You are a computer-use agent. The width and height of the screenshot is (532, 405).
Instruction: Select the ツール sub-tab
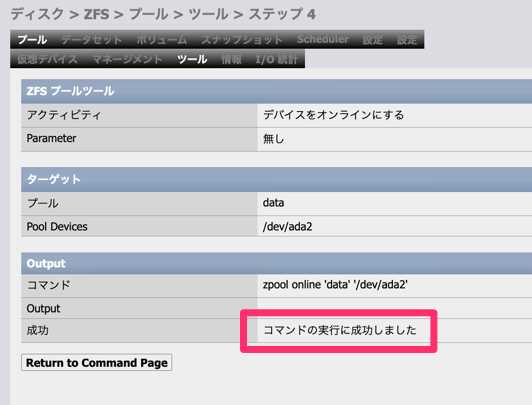point(192,59)
